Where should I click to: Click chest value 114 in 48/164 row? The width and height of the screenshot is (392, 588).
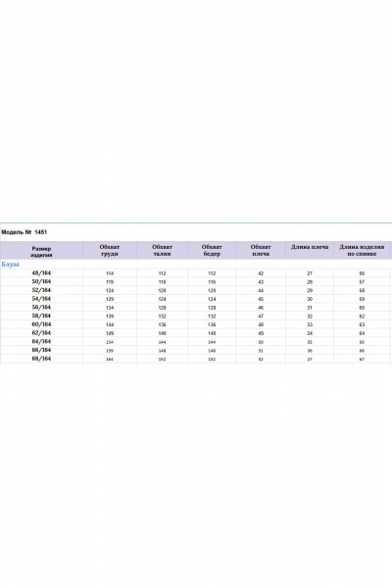[x=110, y=273]
